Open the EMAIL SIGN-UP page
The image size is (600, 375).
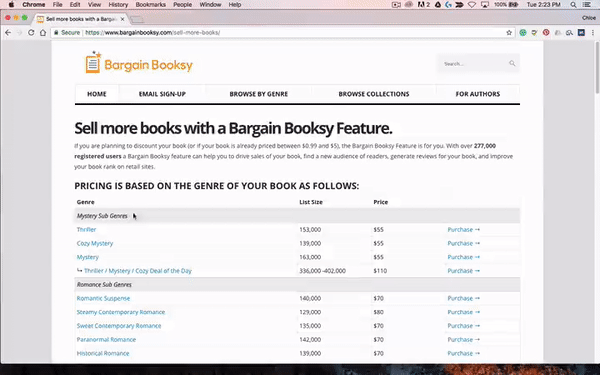162,94
